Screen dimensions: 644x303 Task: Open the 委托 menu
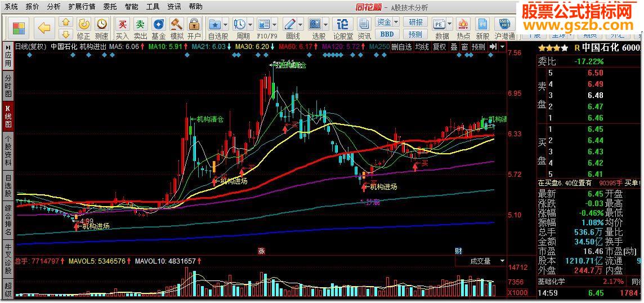[x=110, y=7]
